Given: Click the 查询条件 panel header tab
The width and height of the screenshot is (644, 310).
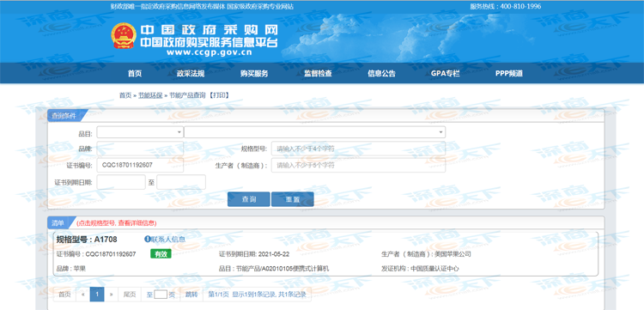Looking at the screenshot, I should (64, 116).
